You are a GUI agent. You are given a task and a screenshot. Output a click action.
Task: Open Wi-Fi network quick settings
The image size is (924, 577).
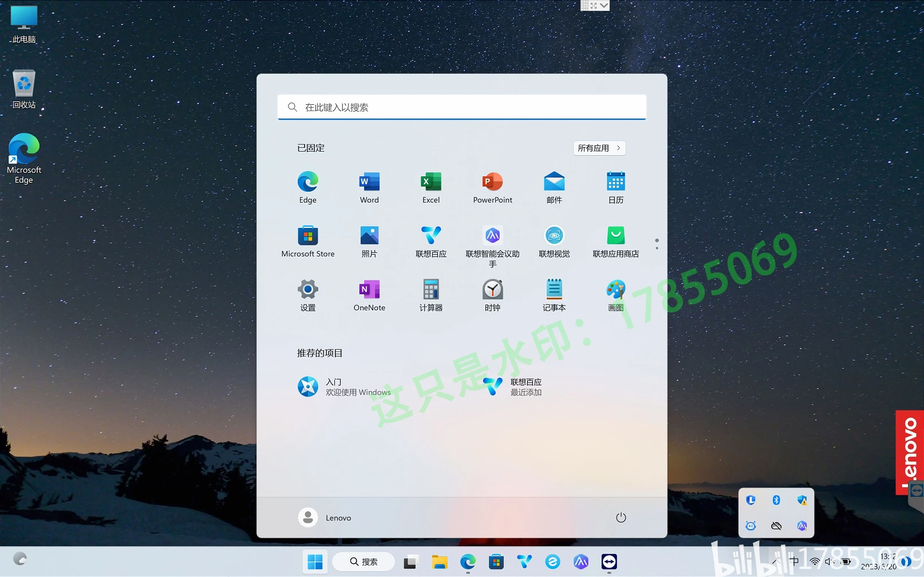[815, 562]
